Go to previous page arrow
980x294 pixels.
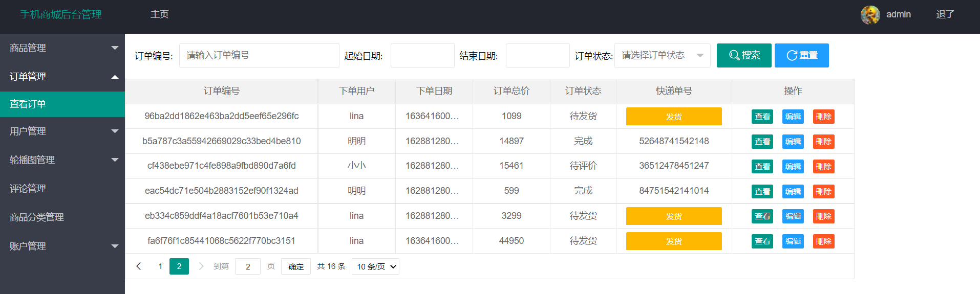(139, 266)
